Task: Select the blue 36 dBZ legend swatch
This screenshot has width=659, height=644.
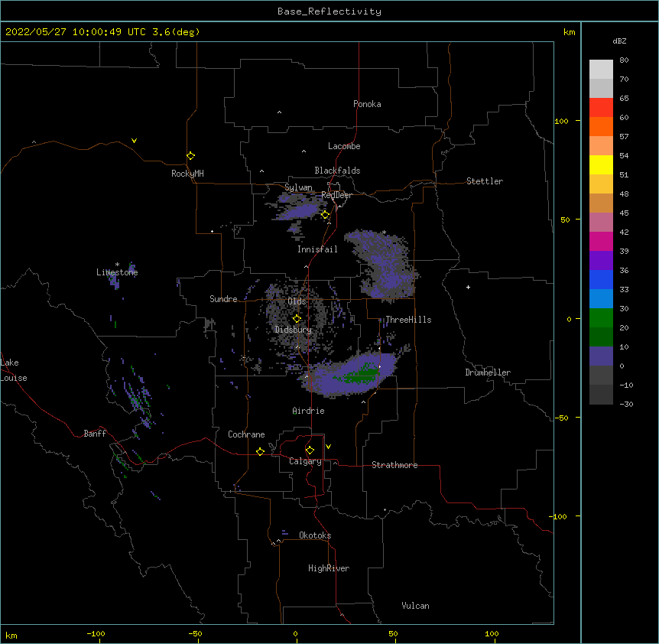Action: (601, 279)
